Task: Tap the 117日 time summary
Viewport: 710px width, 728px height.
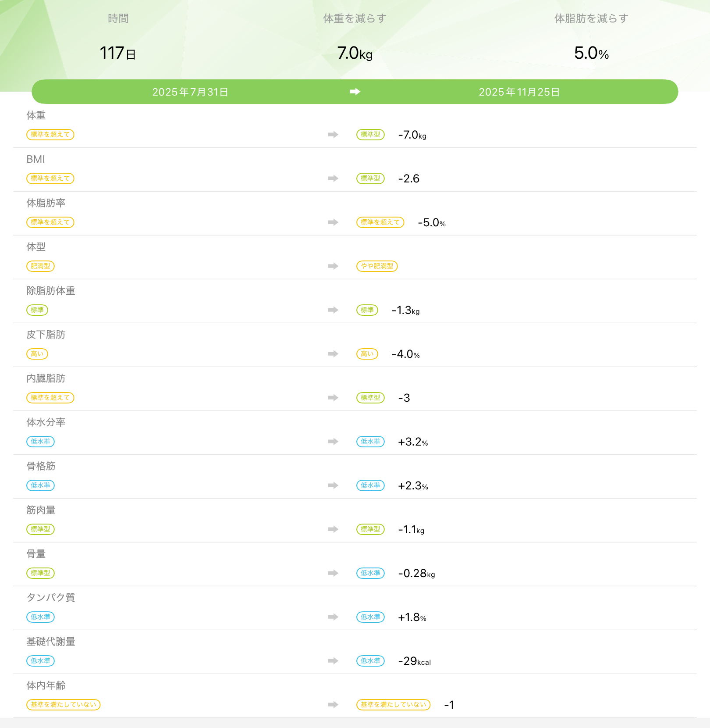Action: 117,53
